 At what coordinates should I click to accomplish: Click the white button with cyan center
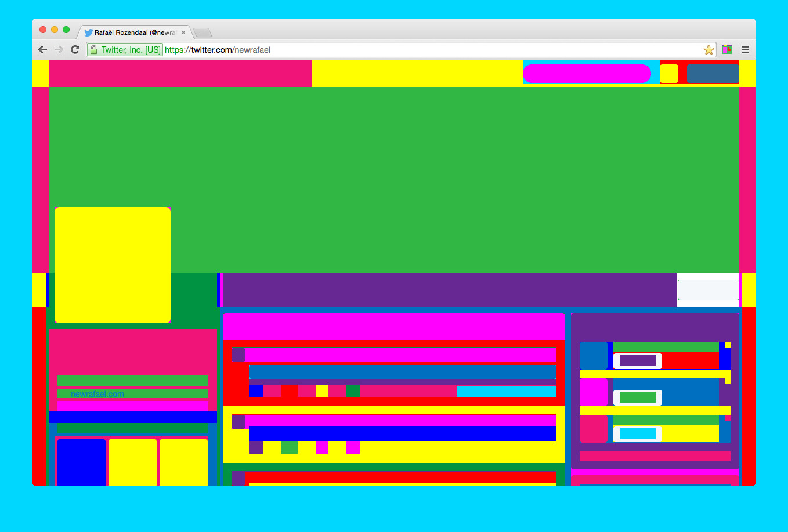point(637,434)
